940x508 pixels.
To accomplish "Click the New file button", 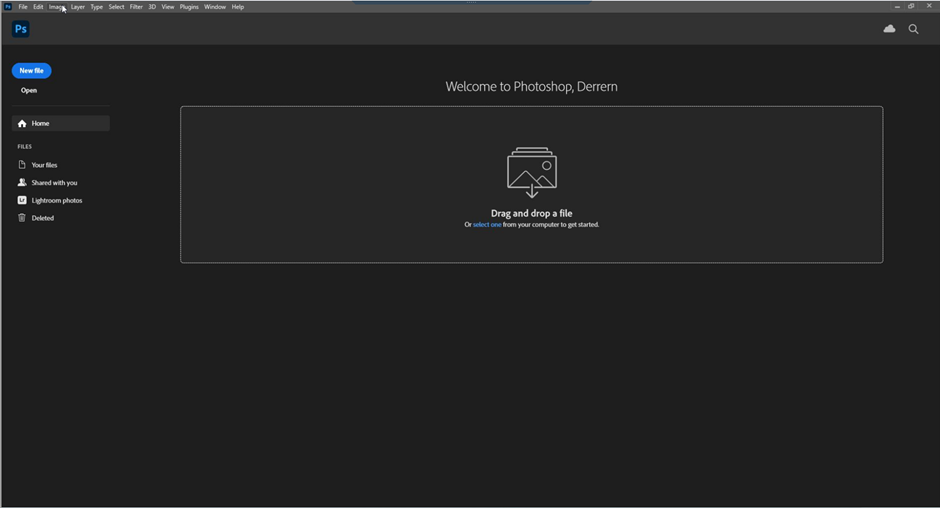I will (31, 71).
